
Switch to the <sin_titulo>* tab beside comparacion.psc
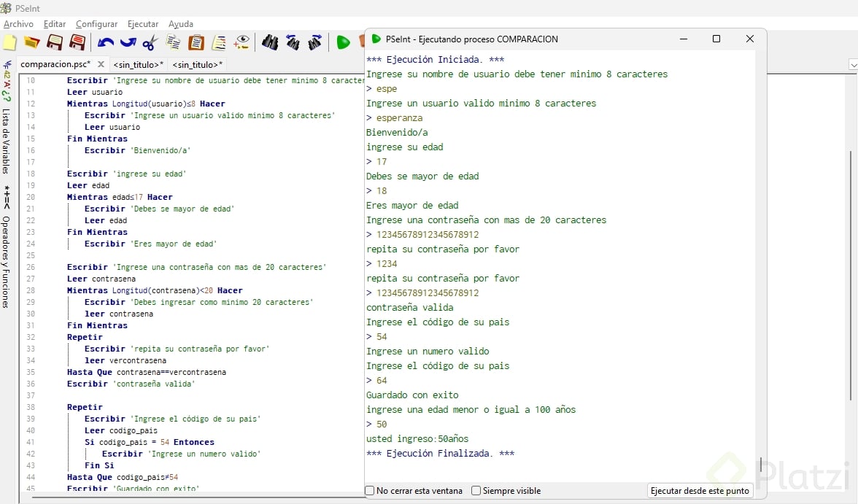pyautogui.click(x=139, y=65)
